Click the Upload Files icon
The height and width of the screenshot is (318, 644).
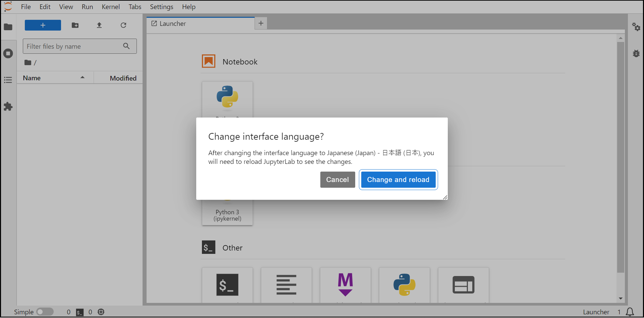(99, 25)
